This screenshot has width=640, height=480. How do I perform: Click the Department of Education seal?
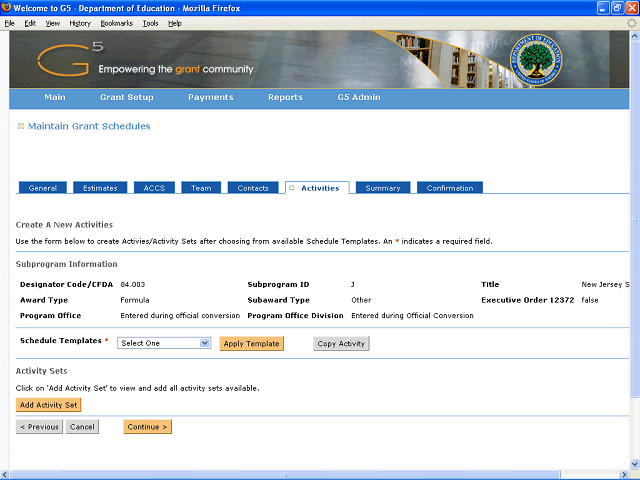click(x=536, y=60)
